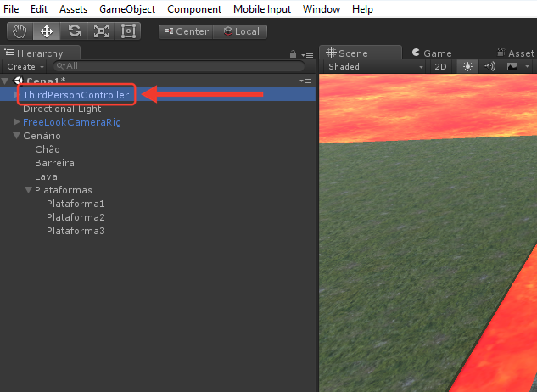Toggle the Local handle rotation button
Screen dimensions: 537x392
pos(240,32)
